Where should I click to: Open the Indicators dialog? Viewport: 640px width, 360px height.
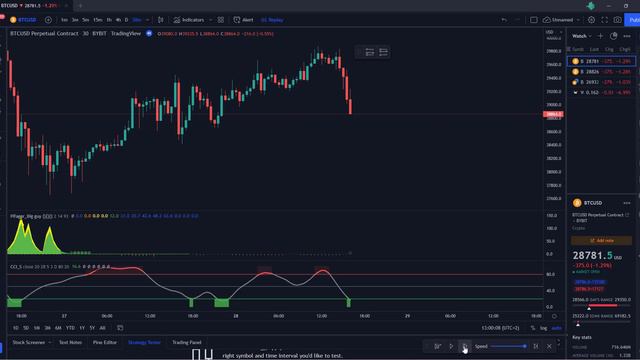[189, 20]
